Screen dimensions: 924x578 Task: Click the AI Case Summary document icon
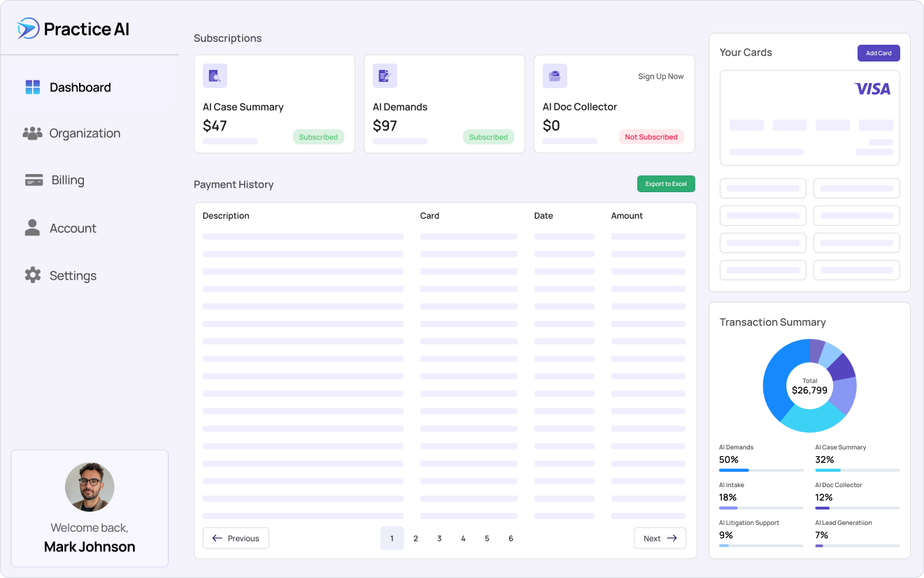pyautogui.click(x=215, y=75)
